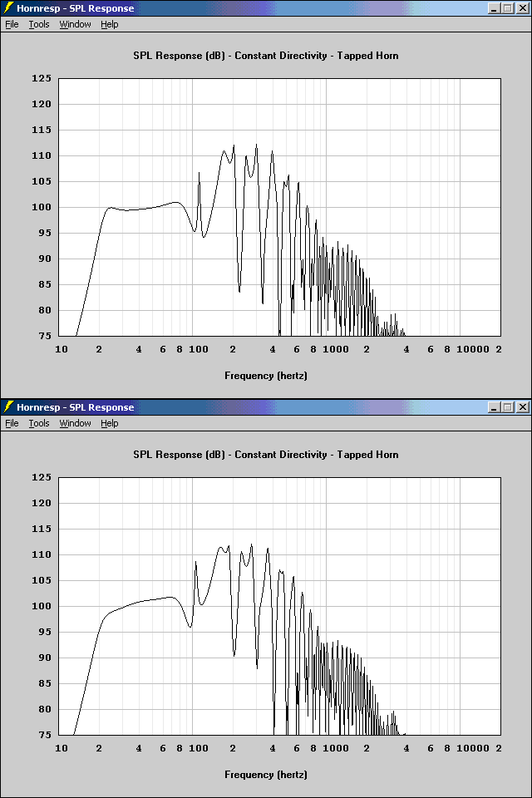Image resolution: width=532 pixels, height=798 pixels.
Task: Open Tools menu in lower Hornresp window
Action: coord(39,423)
